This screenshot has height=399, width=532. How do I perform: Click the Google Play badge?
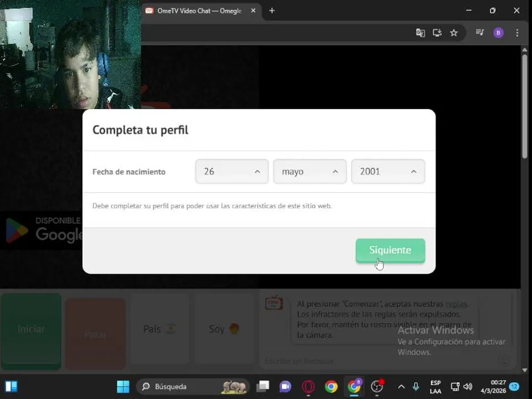43,231
